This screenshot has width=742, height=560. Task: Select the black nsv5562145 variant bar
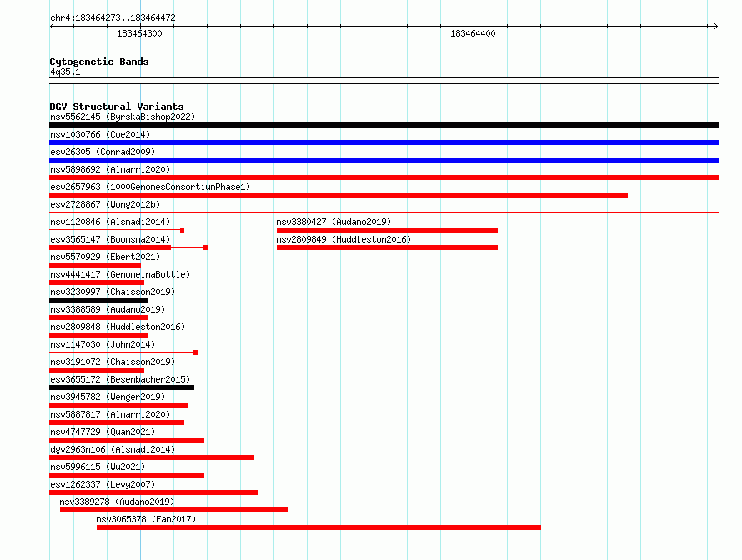pyautogui.click(x=384, y=125)
